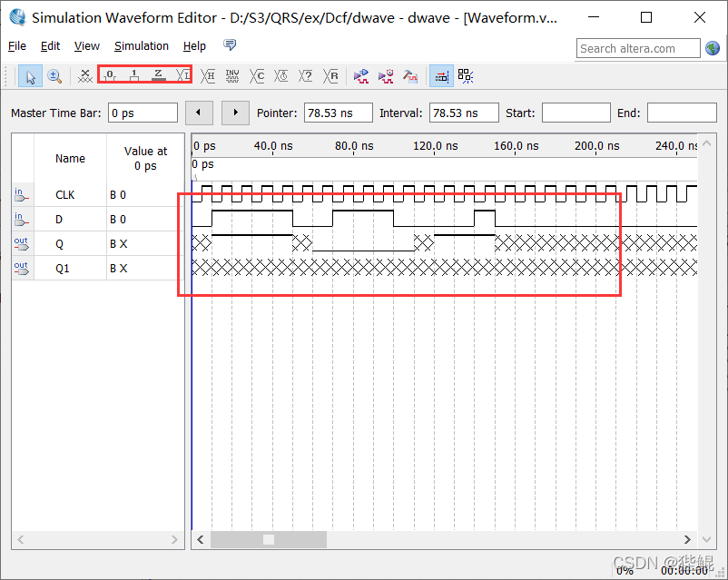Open the Overwrite Clock tool
The height and width of the screenshot is (580, 728).
(x=280, y=76)
